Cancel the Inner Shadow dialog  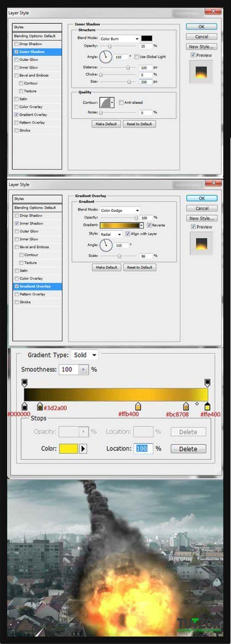[x=201, y=37]
